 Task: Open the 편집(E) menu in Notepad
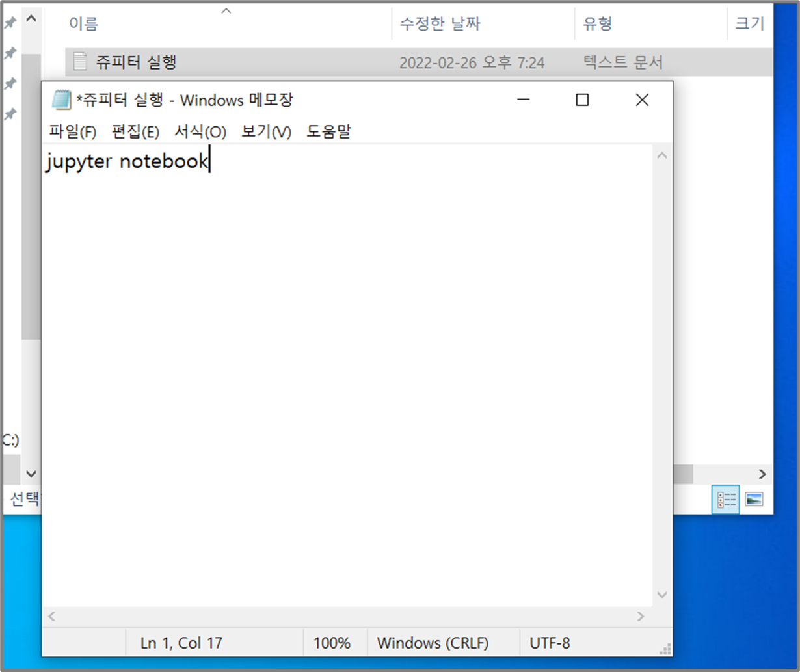click(135, 132)
